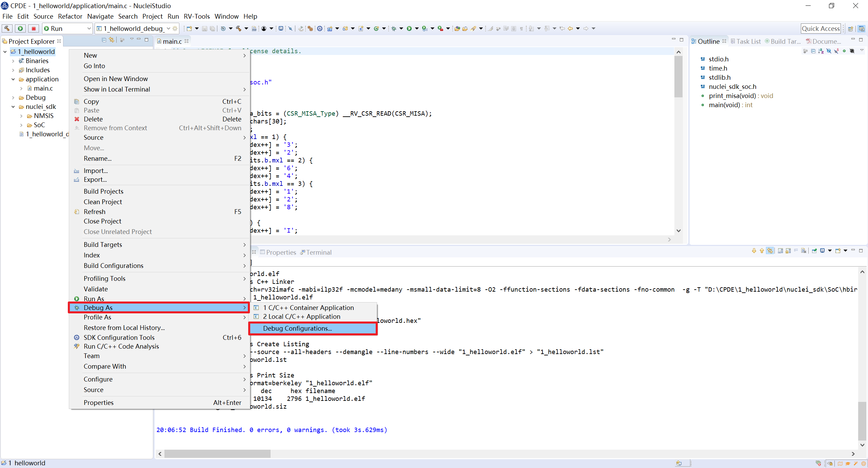
Task: Click the show next error down arrow in console
Action: pyautogui.click(x=754, y=251)
